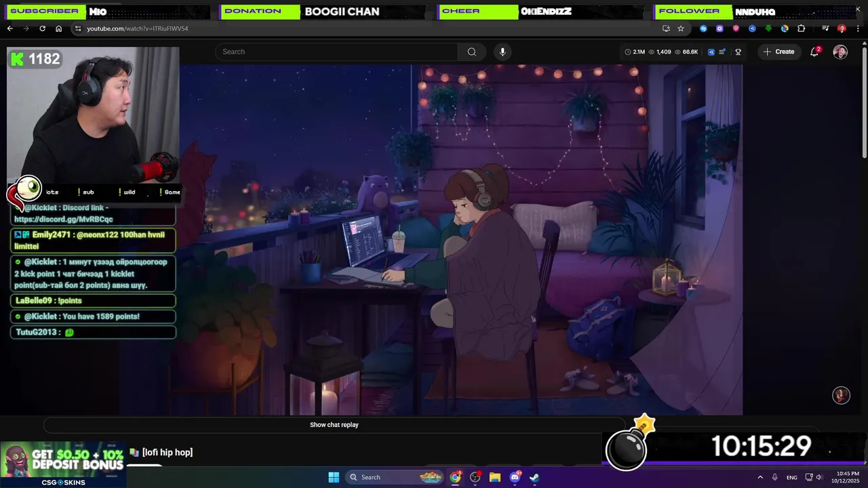This screenshot has height=488, width=868.
Task: Click the 1,409 views stat
Action: (x=660, y=52)
